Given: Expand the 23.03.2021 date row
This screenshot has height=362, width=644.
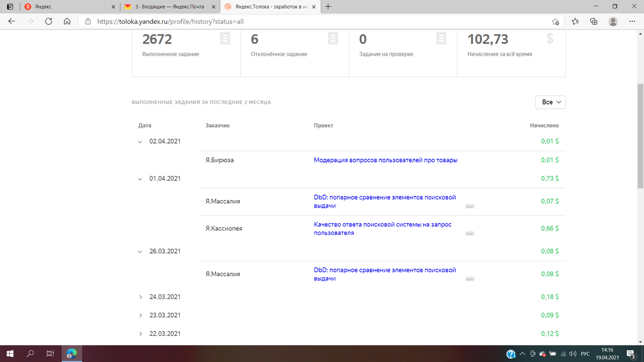Looking at the screenshot, I should point(140,315).
